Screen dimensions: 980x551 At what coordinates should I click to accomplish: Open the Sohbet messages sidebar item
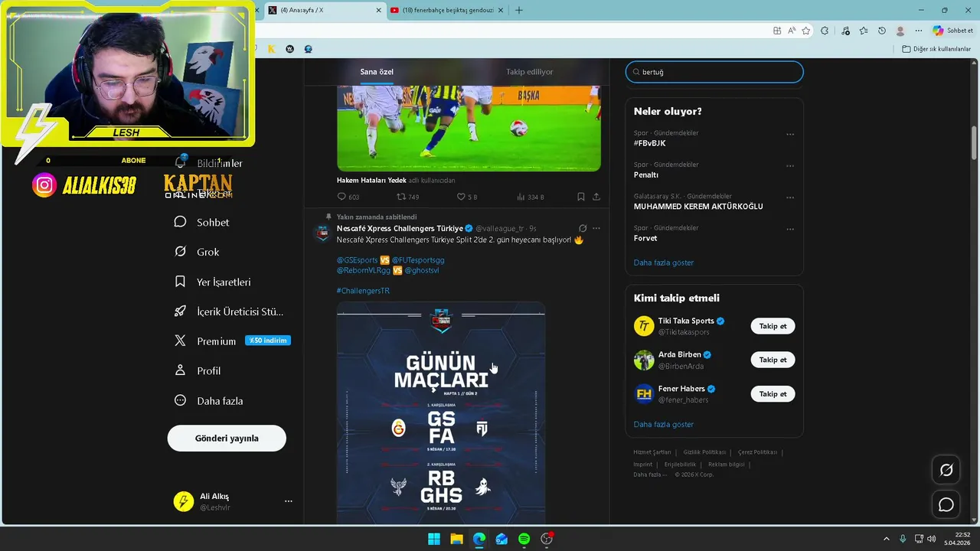click(202, 222)
